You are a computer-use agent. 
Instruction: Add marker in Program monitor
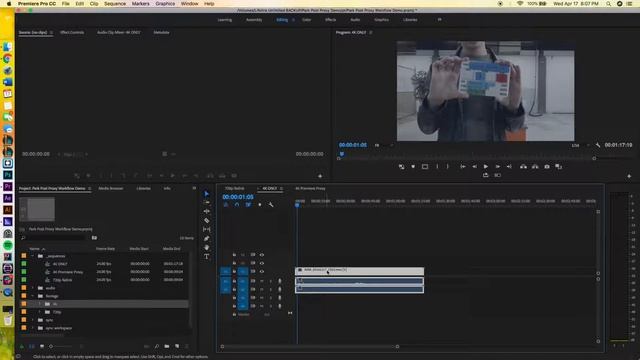(413, 167)
